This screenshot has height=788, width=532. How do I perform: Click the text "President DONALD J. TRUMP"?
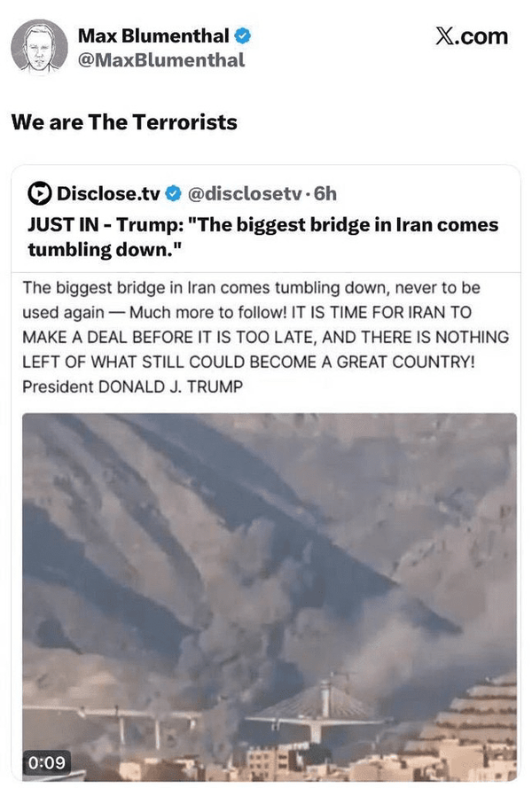(133, 386)
